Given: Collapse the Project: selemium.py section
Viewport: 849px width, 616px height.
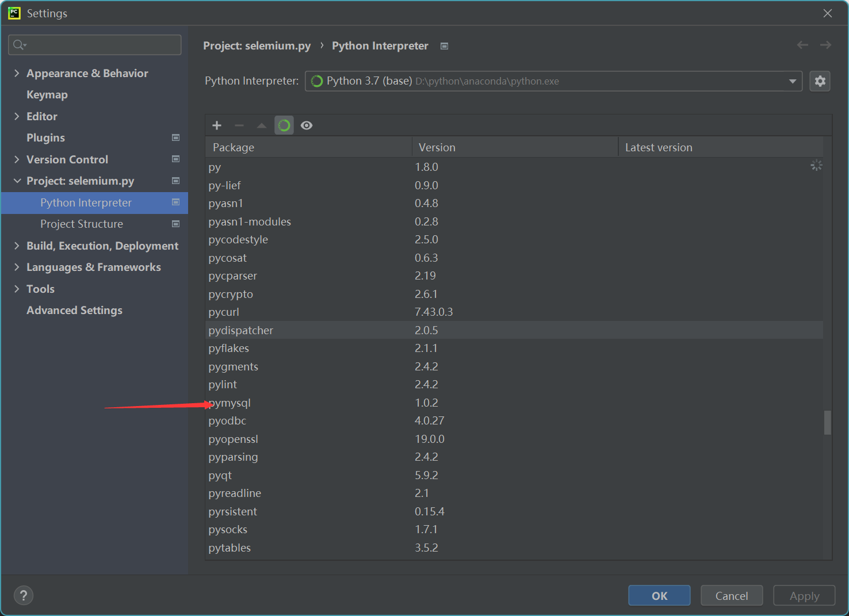Looking at the screenshot, I should (x=17, y=181).
